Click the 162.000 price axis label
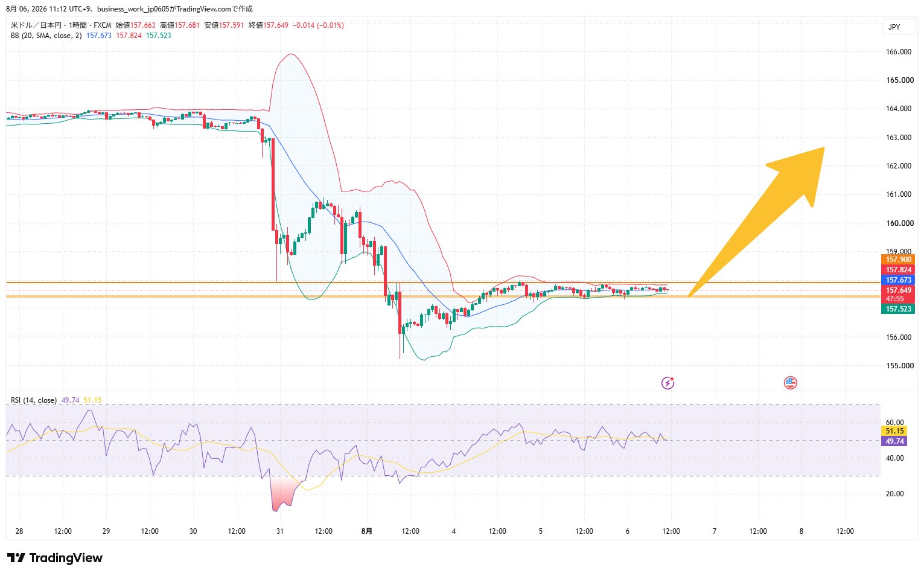 tap(899, 166)
